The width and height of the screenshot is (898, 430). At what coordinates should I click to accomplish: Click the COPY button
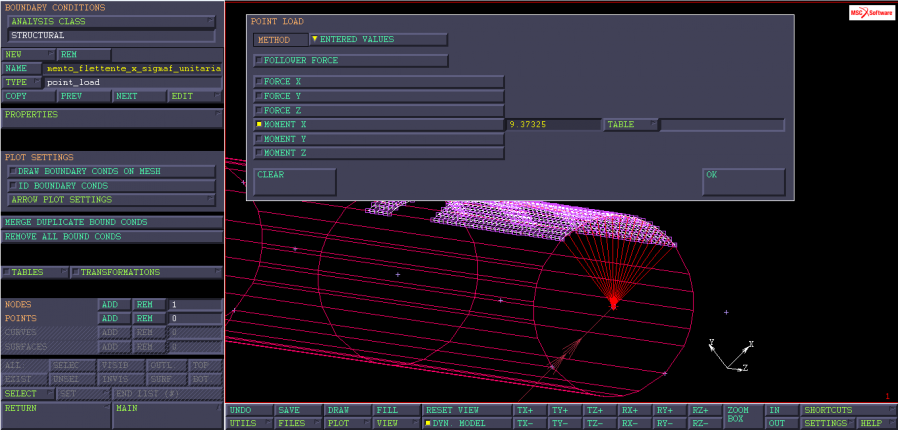[x=29, y=96]
